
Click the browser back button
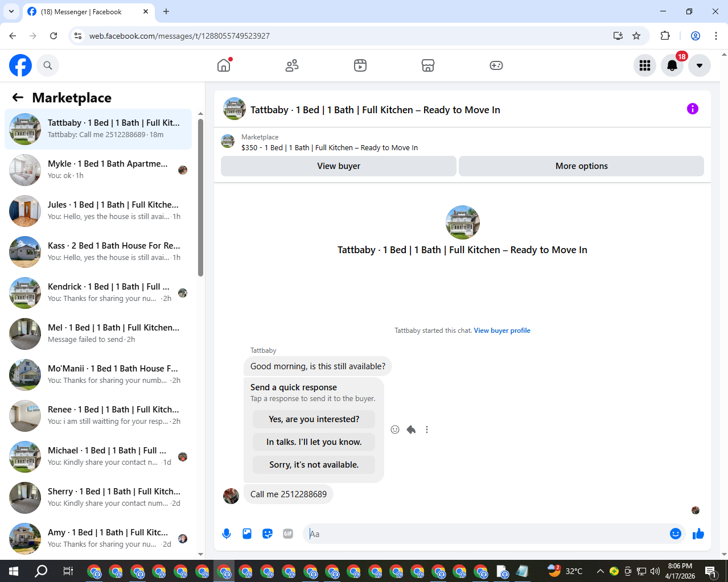13,36
